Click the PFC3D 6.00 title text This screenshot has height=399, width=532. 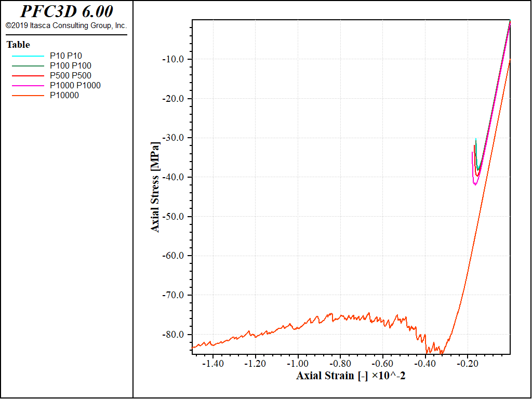click(x=66, y=11)
